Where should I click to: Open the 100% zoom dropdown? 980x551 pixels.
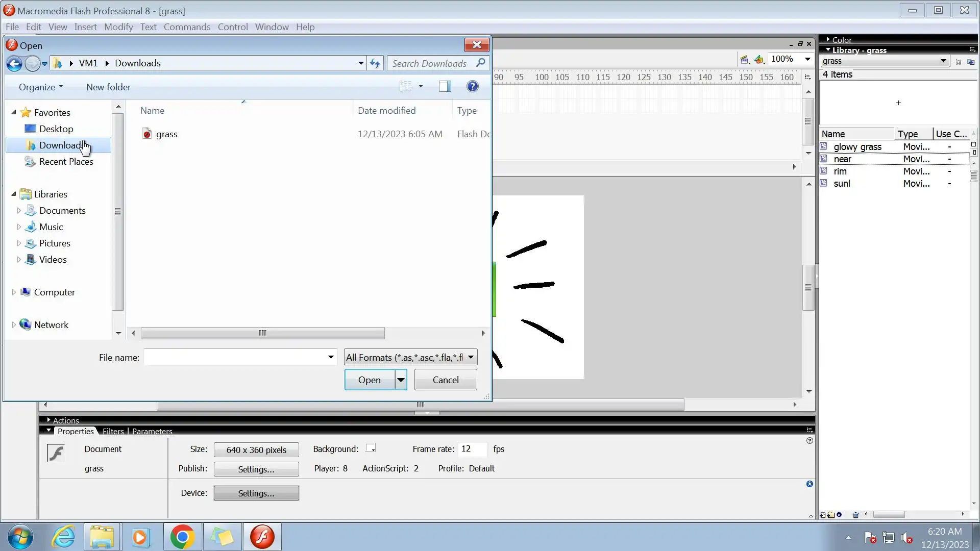[807, 59]
